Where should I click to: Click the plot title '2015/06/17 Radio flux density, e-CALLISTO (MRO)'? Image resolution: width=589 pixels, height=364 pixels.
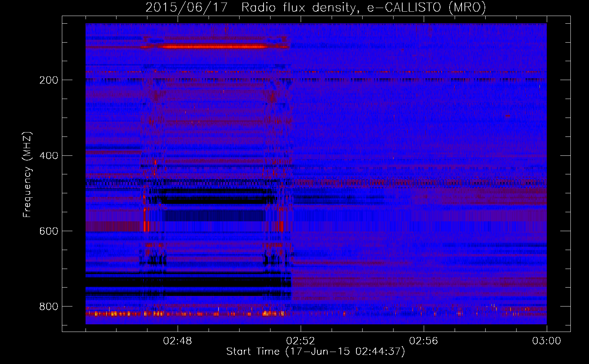(x=316, y=7)
